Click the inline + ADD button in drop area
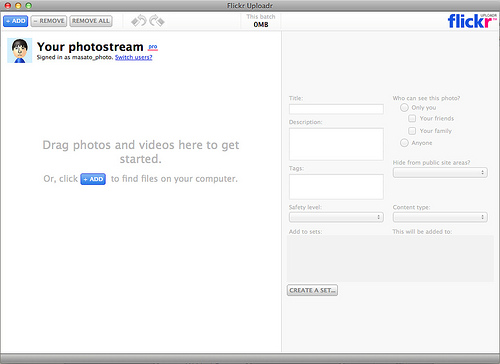This screenshot has height=364, width=500. coord(93,179)
